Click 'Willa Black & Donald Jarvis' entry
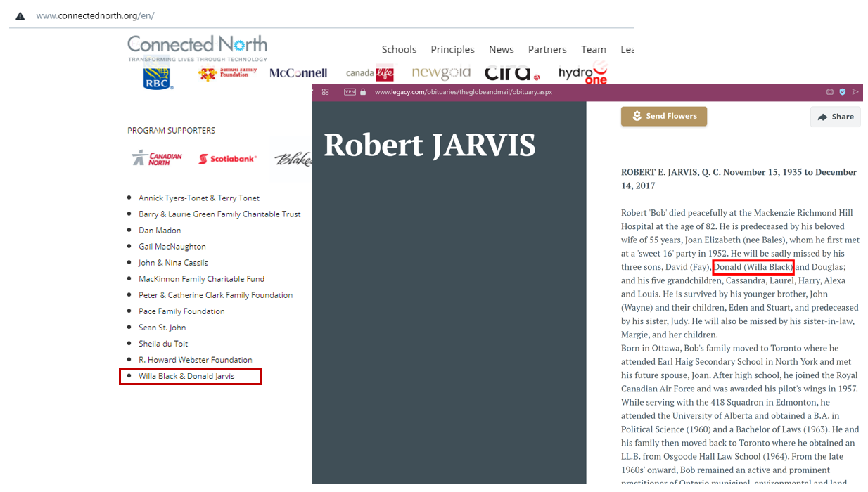The height and width of the screenshot is (492, 868). click(x=186, y=376)
